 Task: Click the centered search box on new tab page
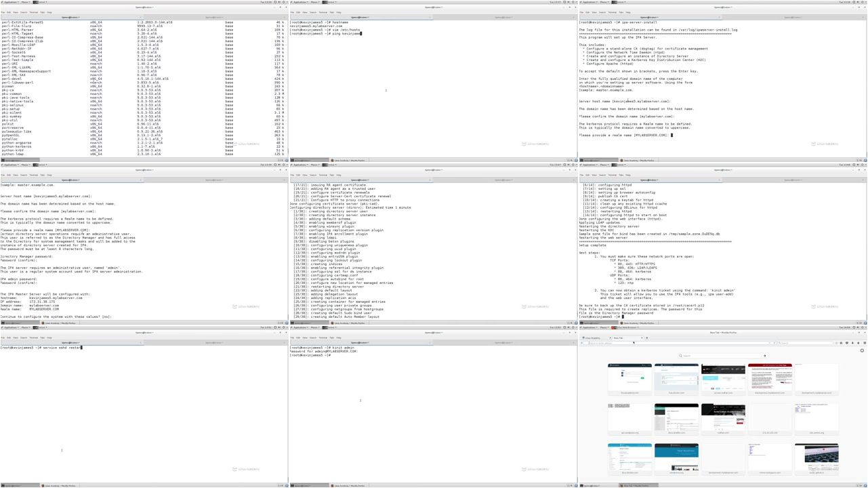coord(720,355)
